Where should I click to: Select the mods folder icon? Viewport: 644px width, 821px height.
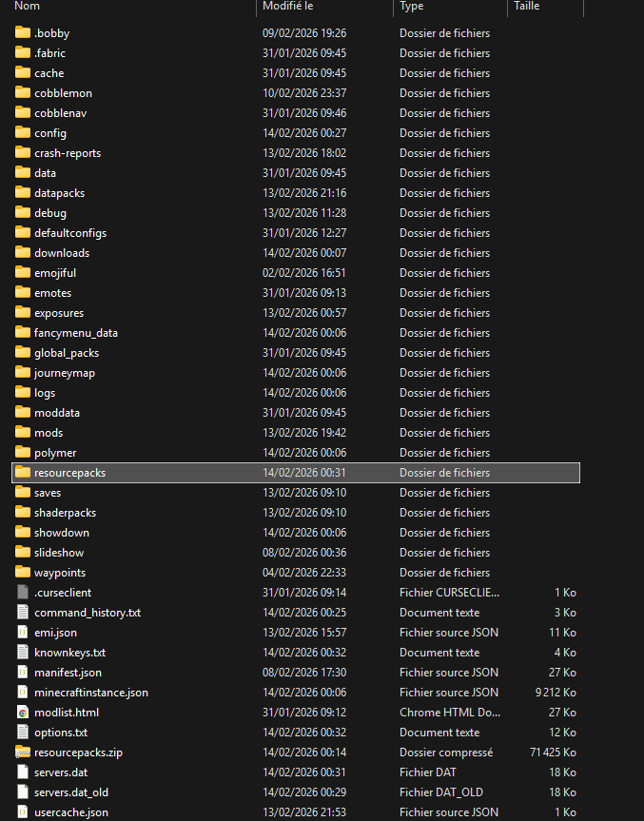click(x=23, y=433)
